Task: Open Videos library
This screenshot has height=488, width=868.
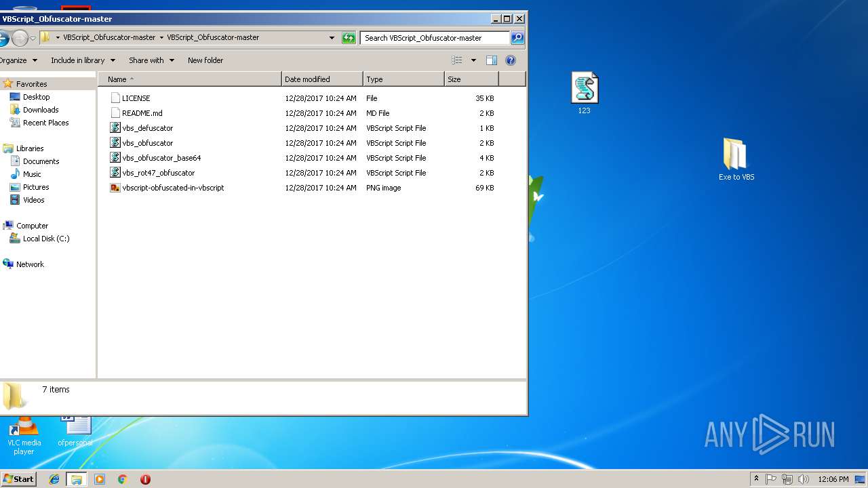Action: point(33,200)
